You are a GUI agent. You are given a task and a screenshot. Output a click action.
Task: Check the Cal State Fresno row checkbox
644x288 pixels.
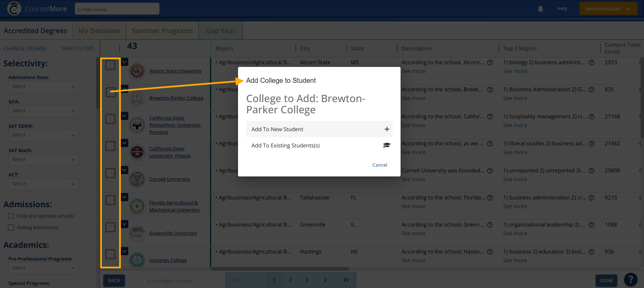110,146
